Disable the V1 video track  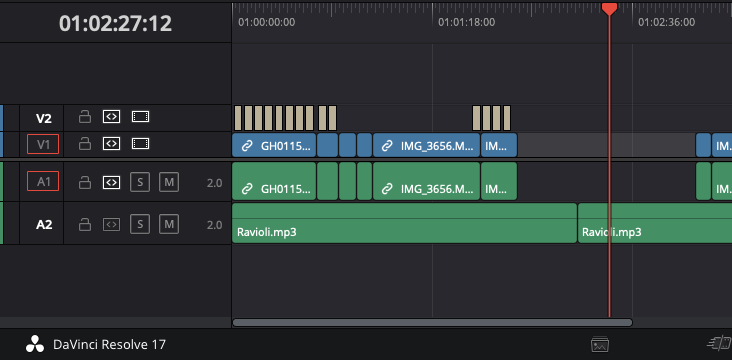(x=140, y=144)
